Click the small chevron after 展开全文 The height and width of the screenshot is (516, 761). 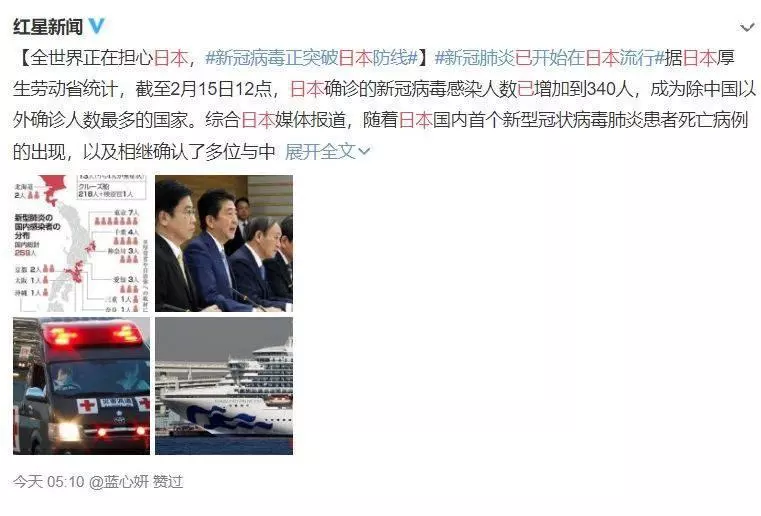[x=364, y=152]
